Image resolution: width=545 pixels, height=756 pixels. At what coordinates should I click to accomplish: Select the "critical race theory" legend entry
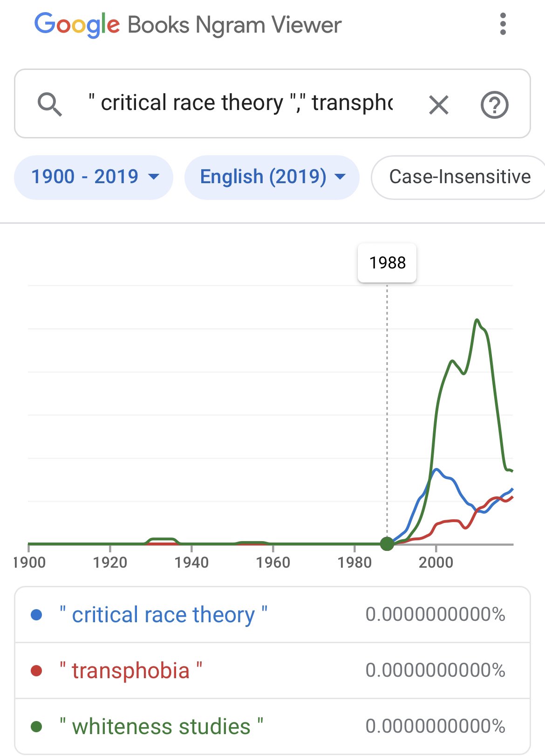tap(163, 615)
